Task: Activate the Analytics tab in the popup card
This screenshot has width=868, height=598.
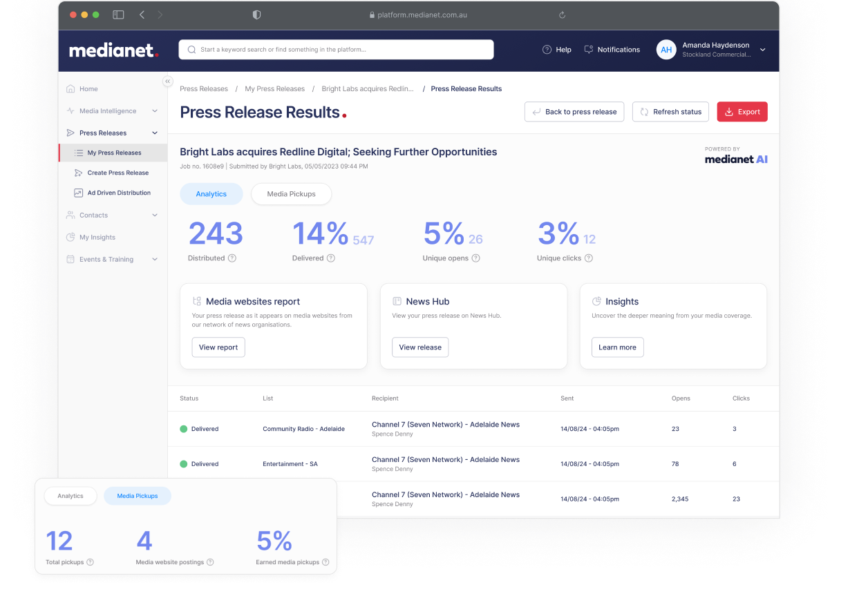Action: (x=70, y=495)
